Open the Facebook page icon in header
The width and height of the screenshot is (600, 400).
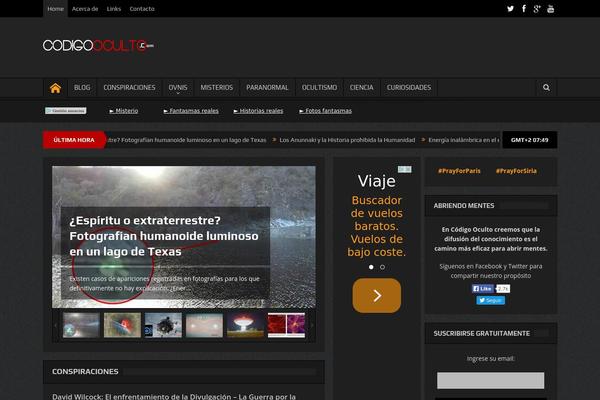524,8
